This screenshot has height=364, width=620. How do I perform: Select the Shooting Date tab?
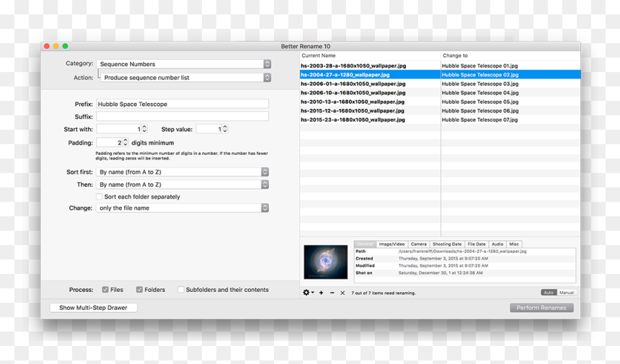(x=447, y=244)
